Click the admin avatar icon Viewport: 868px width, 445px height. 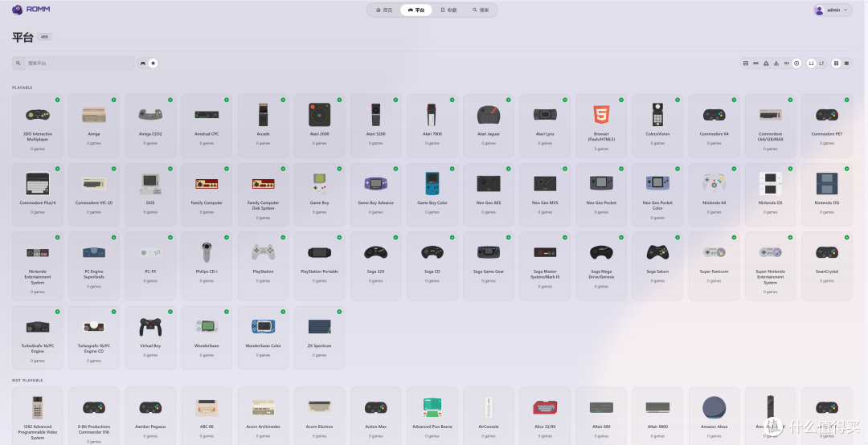819,10
